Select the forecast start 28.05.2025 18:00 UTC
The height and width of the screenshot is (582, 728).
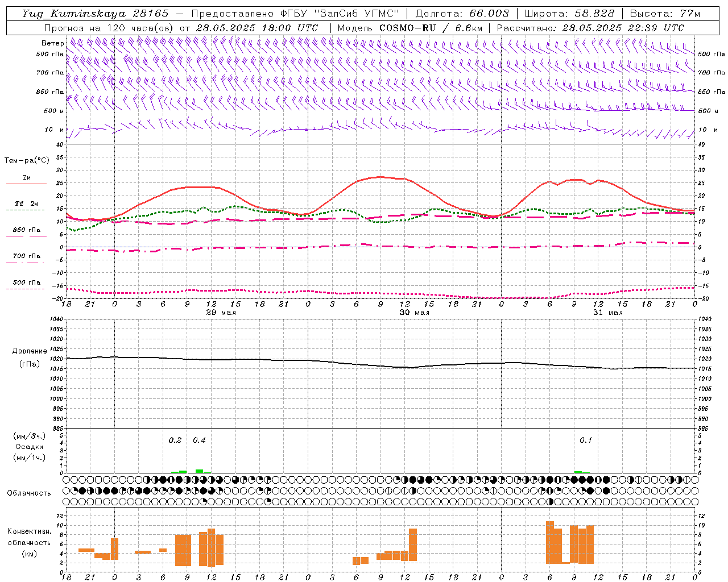(257, 28)
